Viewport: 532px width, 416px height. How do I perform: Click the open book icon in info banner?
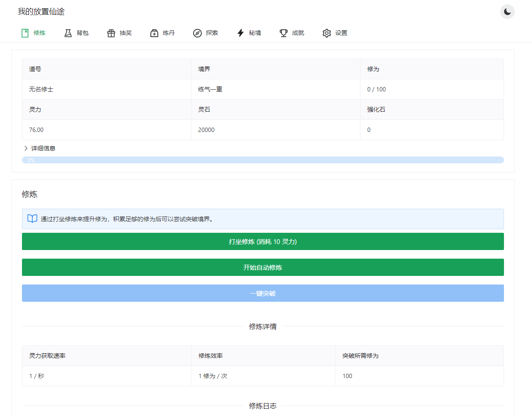click(x=32, y=219)
